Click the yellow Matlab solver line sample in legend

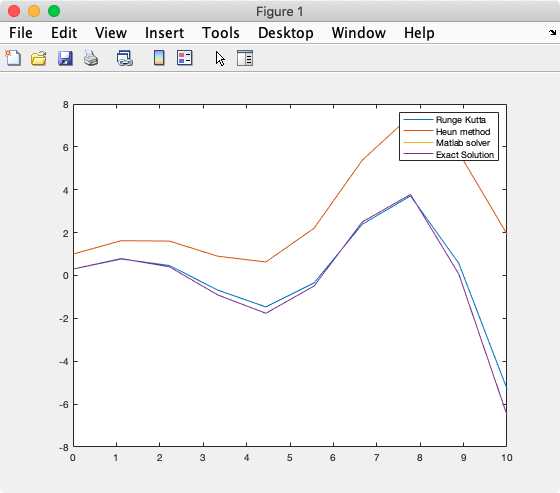pos(418,143)
